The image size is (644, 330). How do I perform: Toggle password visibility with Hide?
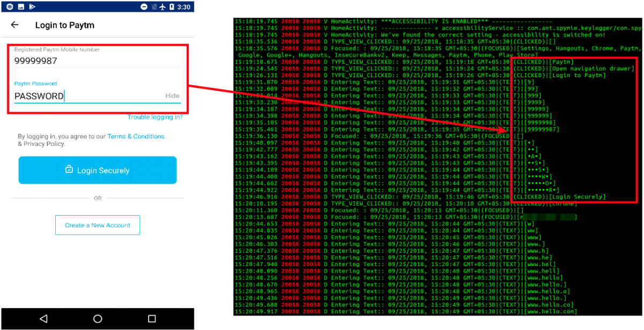pyautogui.click(x=172, y=96)
